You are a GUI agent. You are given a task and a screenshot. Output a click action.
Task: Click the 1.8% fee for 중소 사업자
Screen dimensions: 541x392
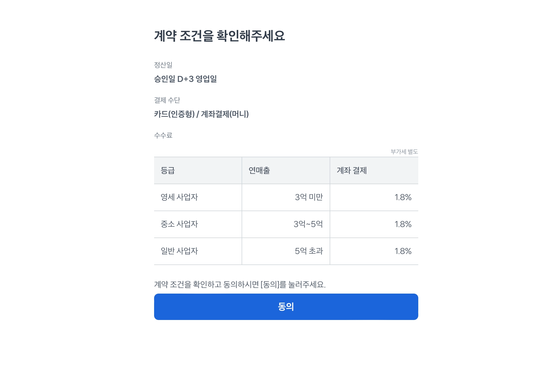tap(403, 224)
